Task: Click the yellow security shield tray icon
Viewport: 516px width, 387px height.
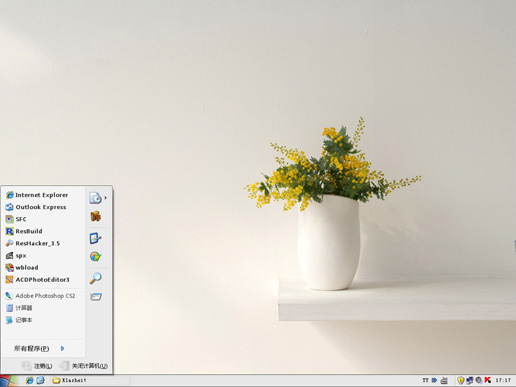Action: pyautogui.click(x=461, y=380)
